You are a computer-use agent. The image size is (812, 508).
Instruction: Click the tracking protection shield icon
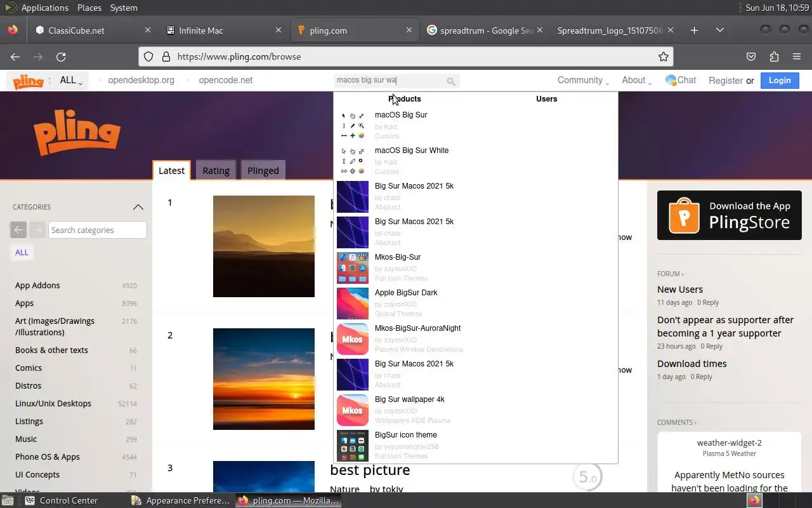tap(148, 57)
